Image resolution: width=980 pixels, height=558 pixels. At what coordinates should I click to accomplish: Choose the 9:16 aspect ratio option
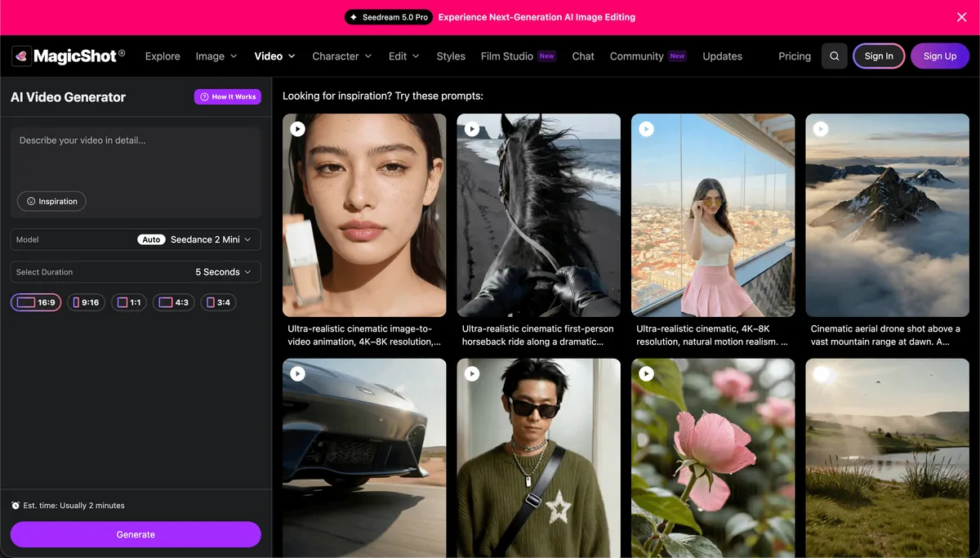[x=86, y=302]
